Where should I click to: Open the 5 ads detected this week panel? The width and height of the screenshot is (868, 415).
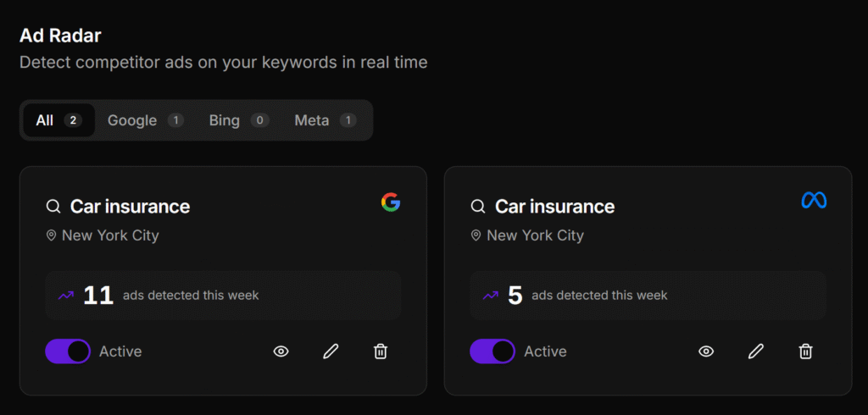(x=648, y=296)
